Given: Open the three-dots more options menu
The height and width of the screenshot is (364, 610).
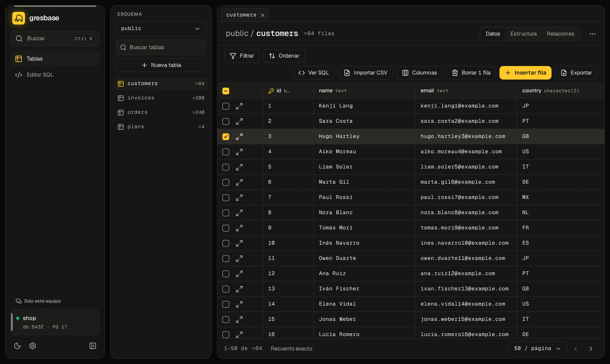Looking at the screenshot, I should 592,34.
